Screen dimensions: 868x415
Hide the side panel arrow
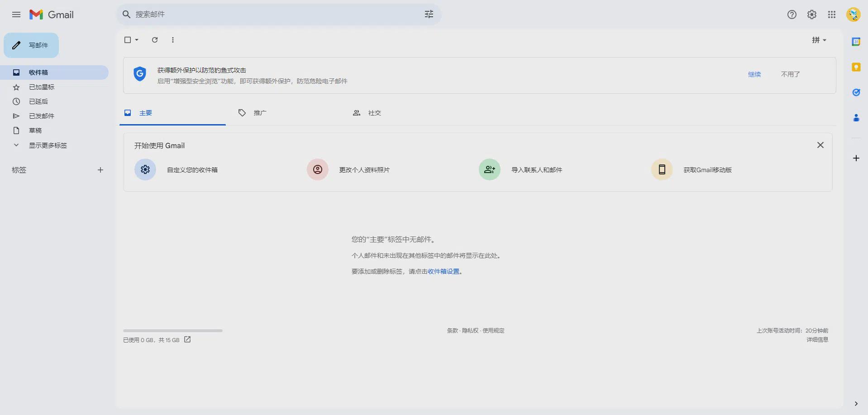tap(856, 404)
